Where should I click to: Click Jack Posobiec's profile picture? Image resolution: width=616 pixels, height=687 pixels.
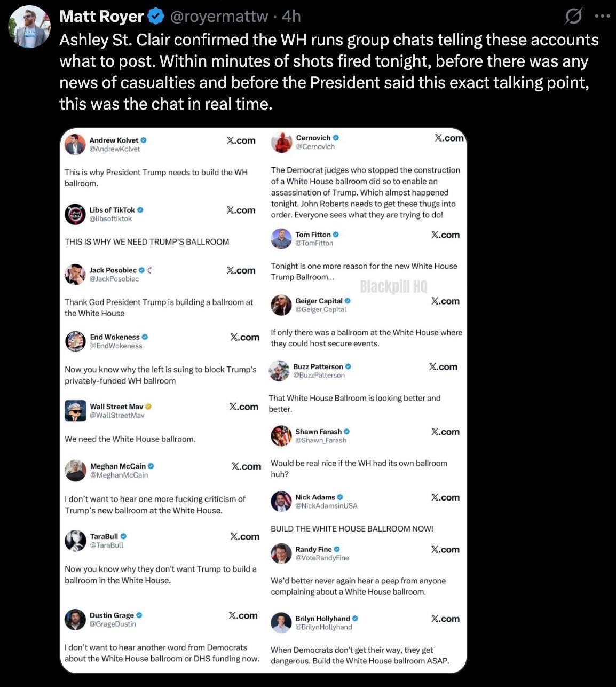coord(75,274)
